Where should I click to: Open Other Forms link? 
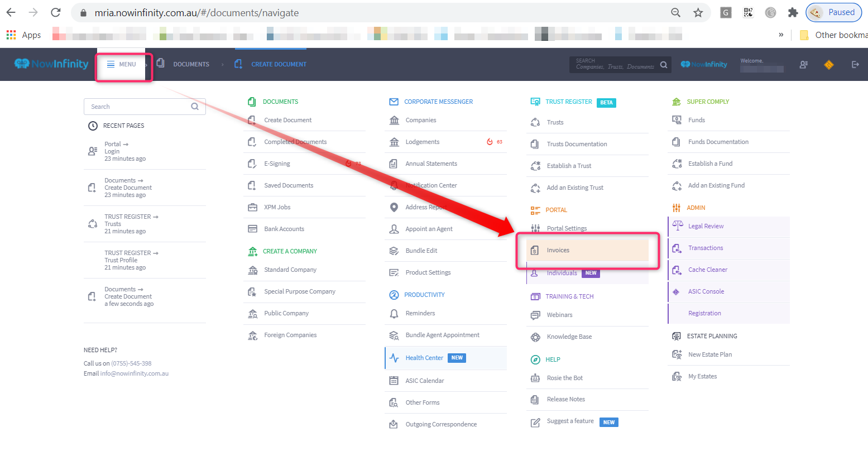click(x=423, y=402)
